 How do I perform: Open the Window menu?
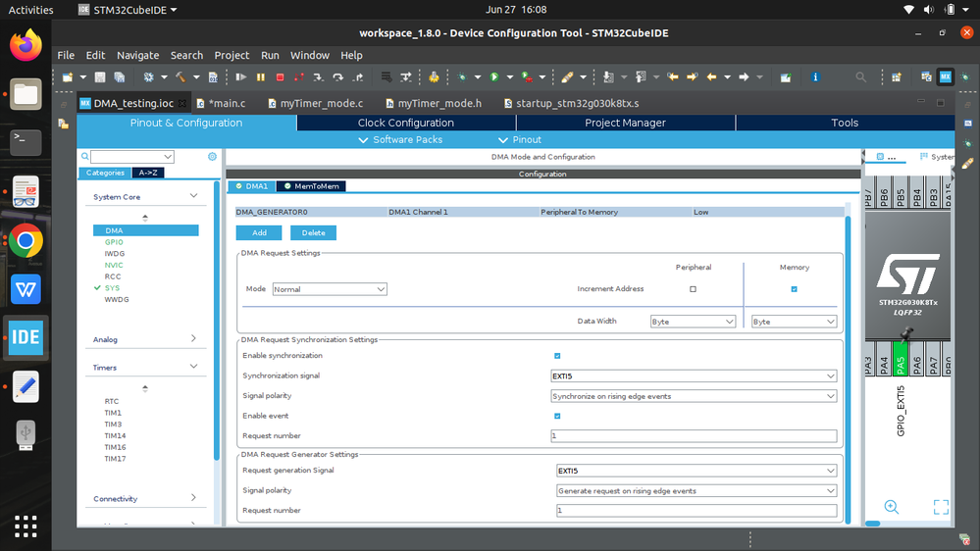pyautogui.click(x=309, y=55)
